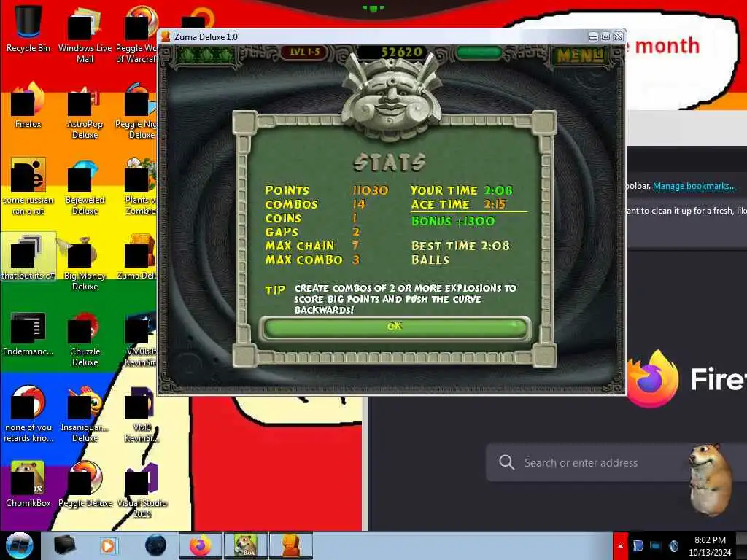Click ChomikBox hamster taskbar button

coord(245,545)
